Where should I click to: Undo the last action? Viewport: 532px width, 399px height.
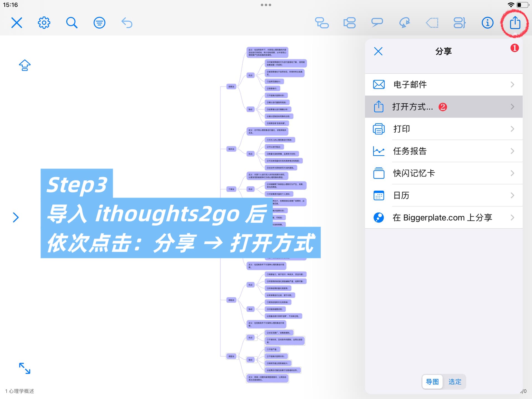pyautogui.click(x=127, y=23)
